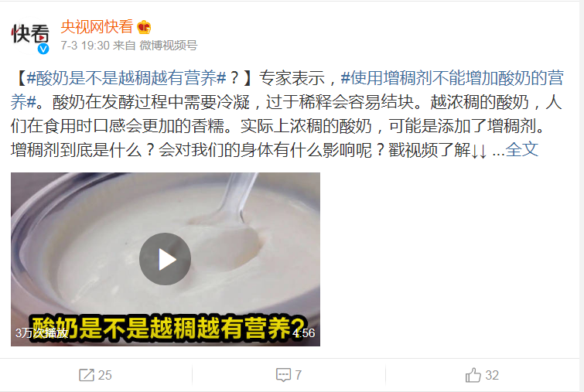The height and width of the screenshot is (392, 584).
Task: Click the blue verified badge on avatar
Action: 43,49
